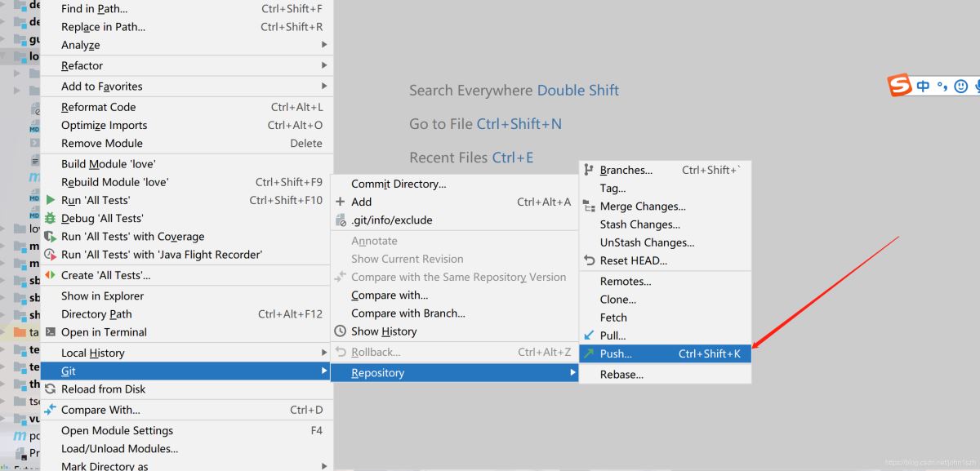
Task: Click the Sogou input method S icon
Action: 900,85
